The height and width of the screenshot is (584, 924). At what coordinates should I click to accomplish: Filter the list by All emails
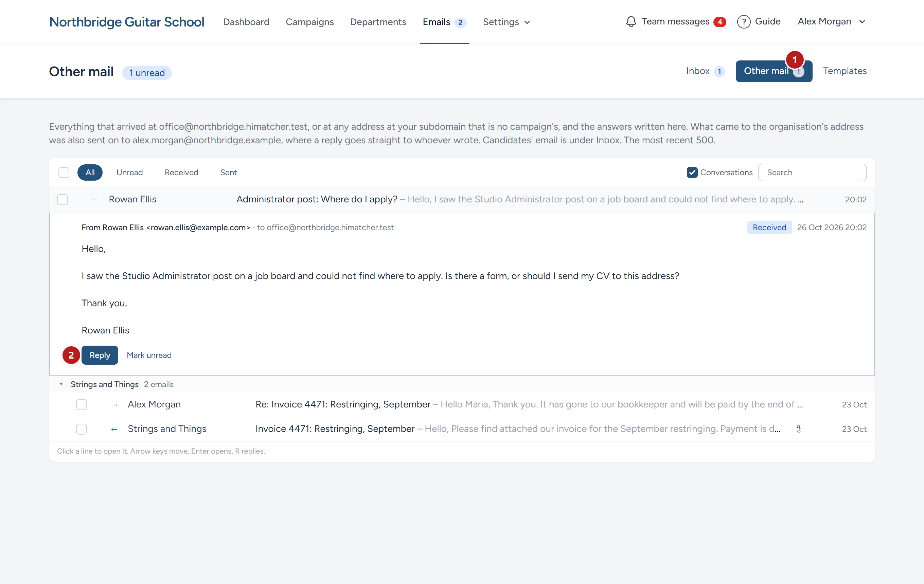(x=90, y=172)
